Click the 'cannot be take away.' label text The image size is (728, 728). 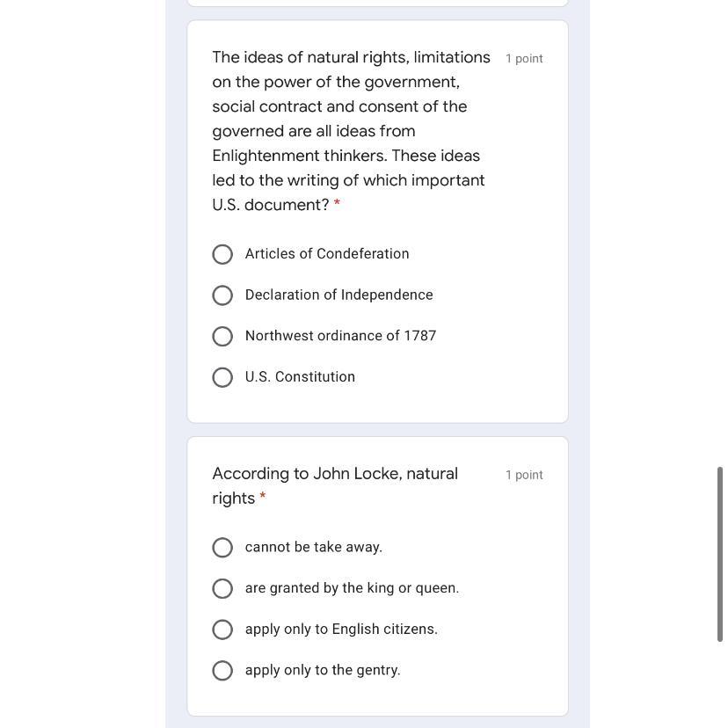coord(314,548)
